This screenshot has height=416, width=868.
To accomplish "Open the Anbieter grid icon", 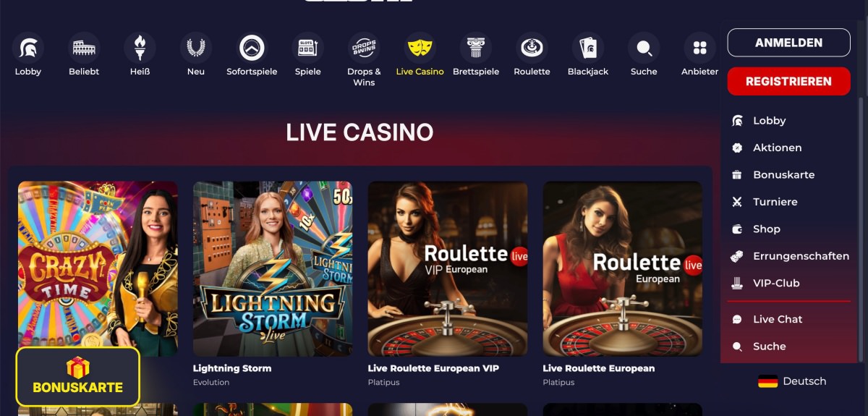I will [699, 48].
